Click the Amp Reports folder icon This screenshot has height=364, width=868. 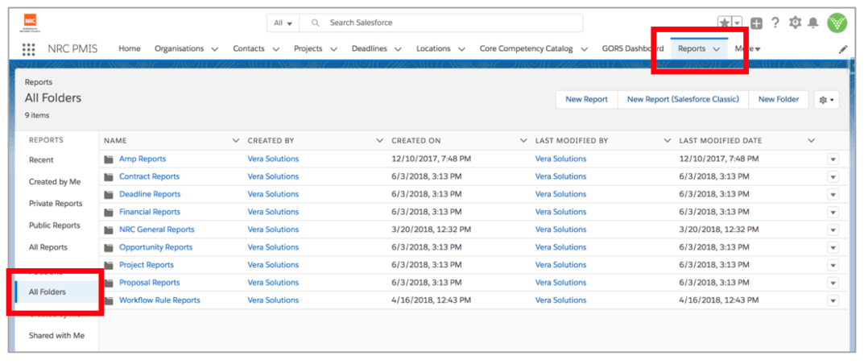click(x=109, y=159)
